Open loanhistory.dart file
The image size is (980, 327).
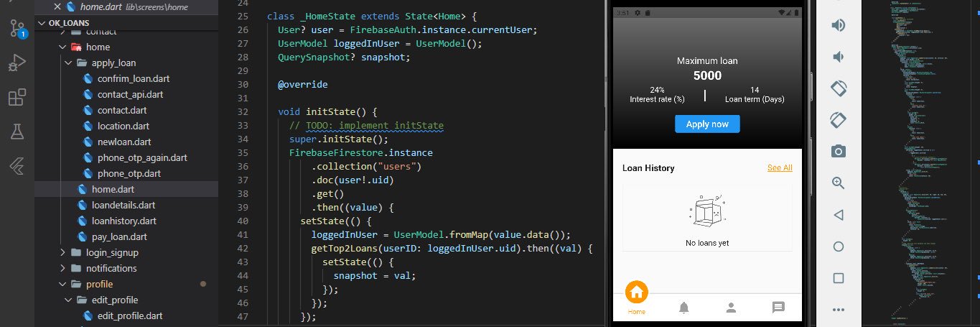tap(124, 221)
